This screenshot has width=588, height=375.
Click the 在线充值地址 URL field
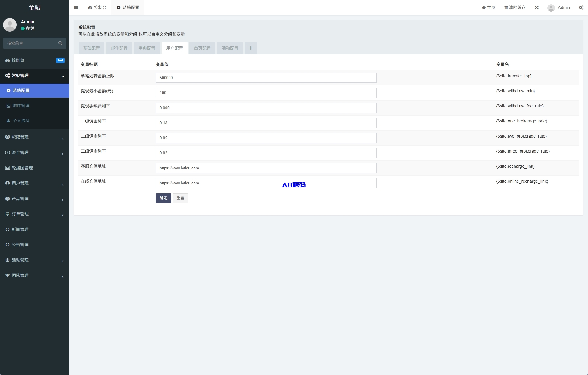tap(266, 183)
